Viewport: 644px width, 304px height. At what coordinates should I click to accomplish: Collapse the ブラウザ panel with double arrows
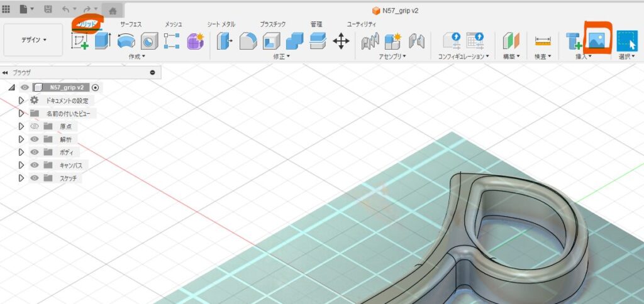[5, 73]
